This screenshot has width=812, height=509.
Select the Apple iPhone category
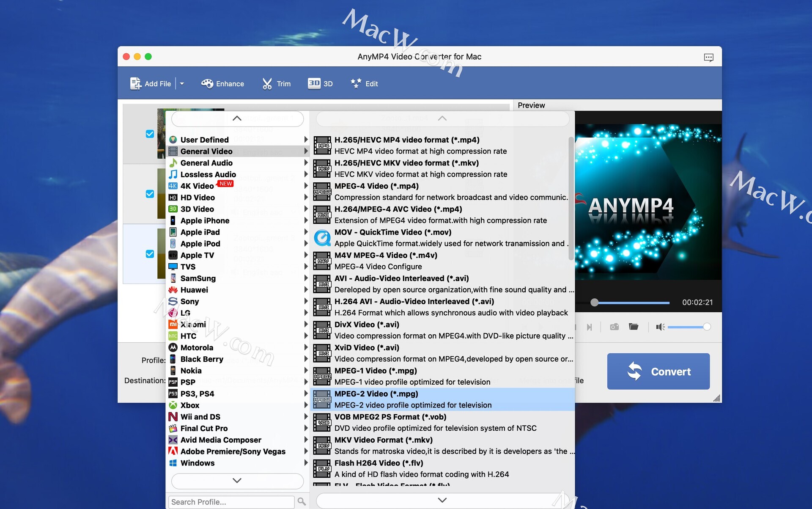click(x=205, y=220)
